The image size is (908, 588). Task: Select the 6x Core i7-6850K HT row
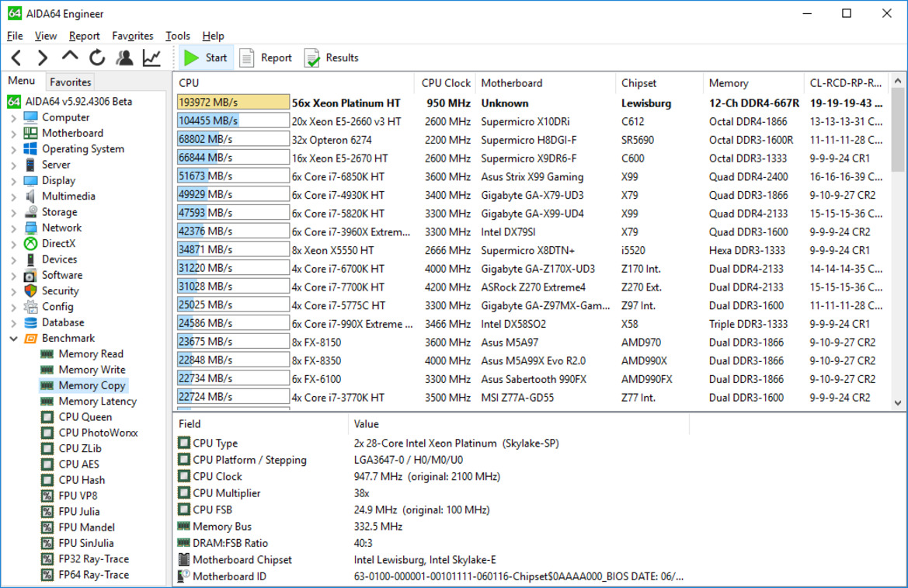pyautogui.click(x=532, y=176)
